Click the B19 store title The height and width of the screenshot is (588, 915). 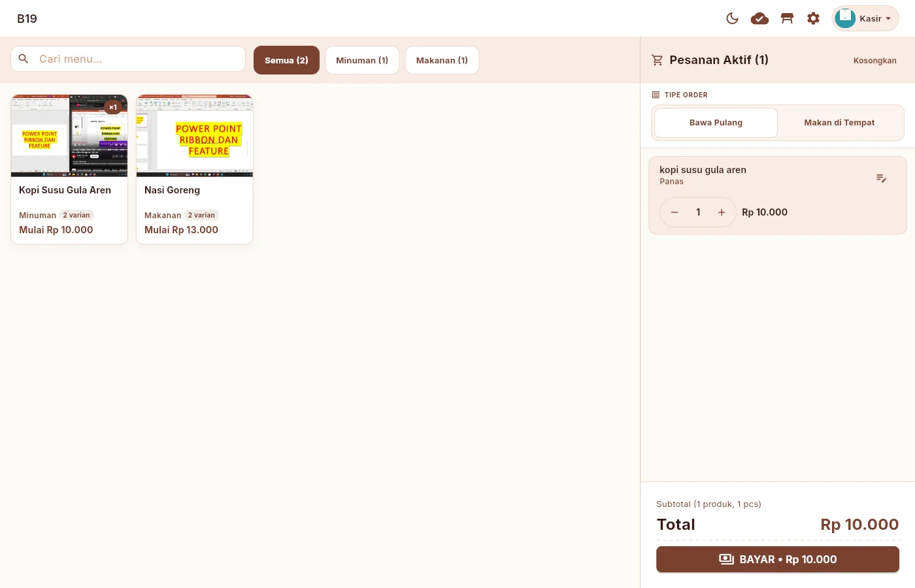coord(27,18)
